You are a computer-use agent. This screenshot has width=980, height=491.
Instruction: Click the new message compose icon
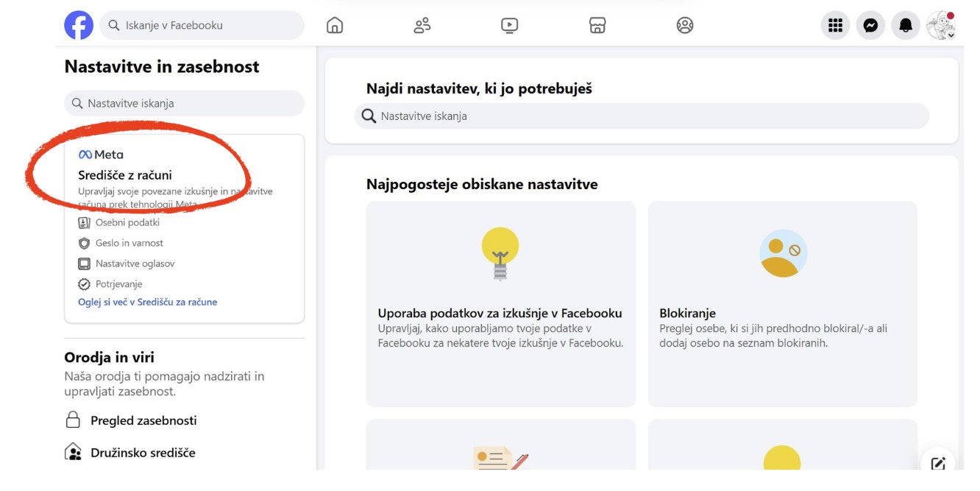click(938, 463)
